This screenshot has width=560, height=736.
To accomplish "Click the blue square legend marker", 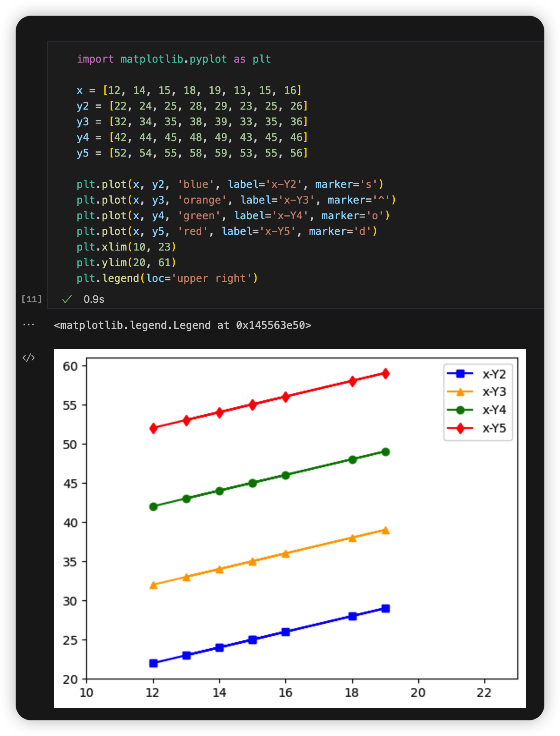I will click(460, 374).
